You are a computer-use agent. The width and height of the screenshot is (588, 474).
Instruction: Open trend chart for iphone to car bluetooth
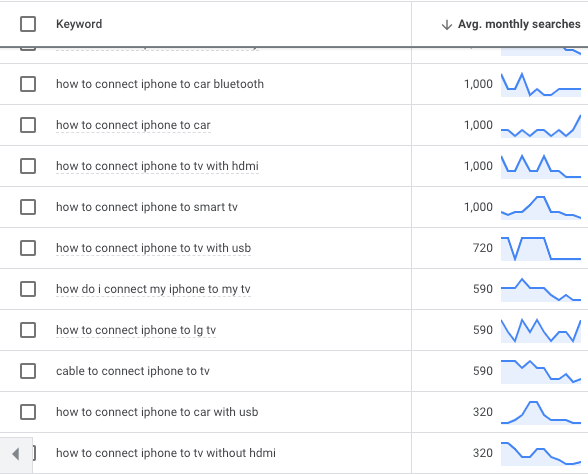tap(541, 84)
